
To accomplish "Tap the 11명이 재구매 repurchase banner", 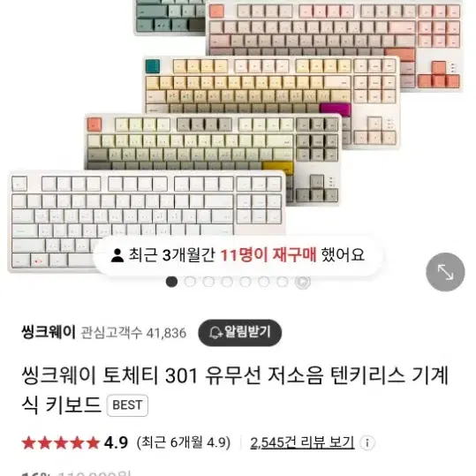I will 238,255.
